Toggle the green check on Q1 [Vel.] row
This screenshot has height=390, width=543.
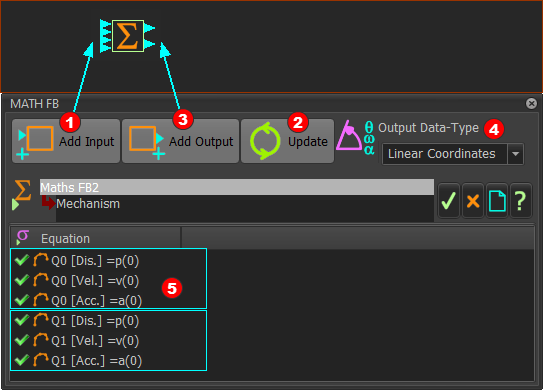click(22, 340)
